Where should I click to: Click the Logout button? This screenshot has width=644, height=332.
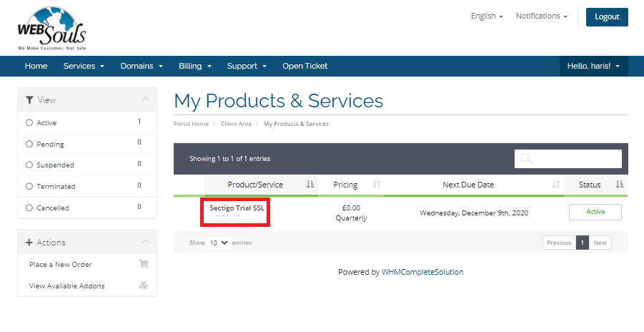click(606, 17)
